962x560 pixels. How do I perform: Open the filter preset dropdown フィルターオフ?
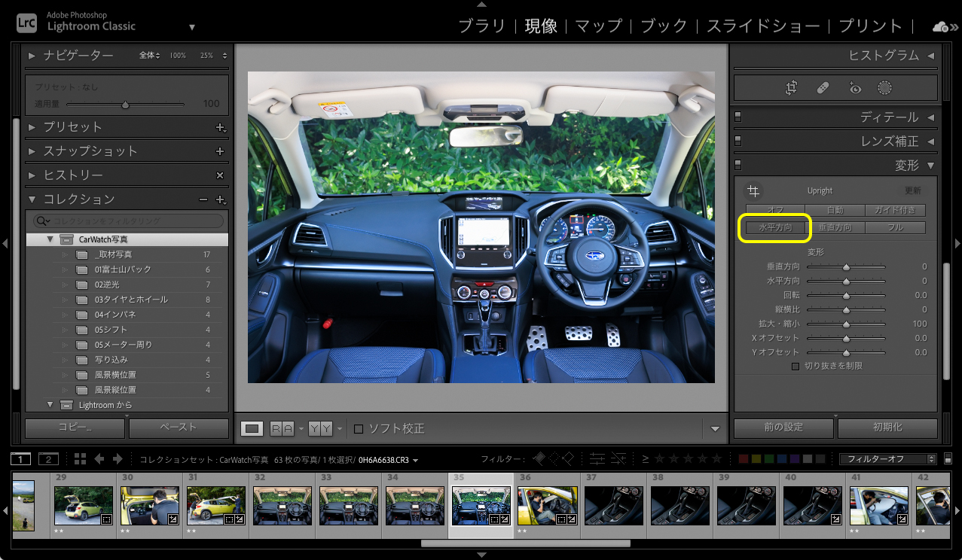888,459
